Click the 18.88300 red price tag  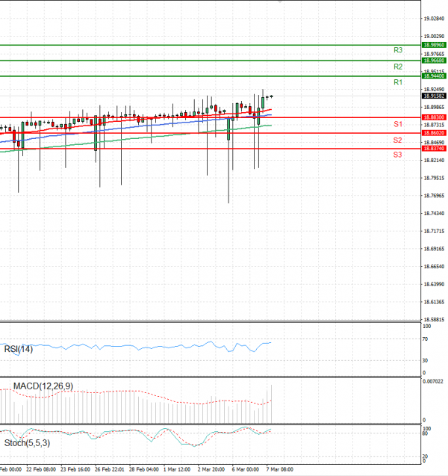tap(434, 117)
